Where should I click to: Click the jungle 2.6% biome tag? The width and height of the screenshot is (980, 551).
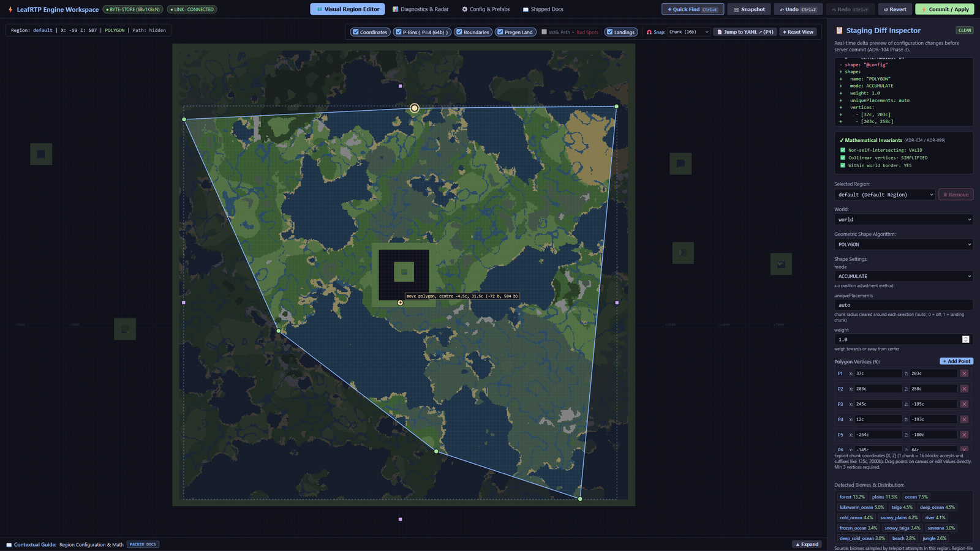click(x=935, y=539)
